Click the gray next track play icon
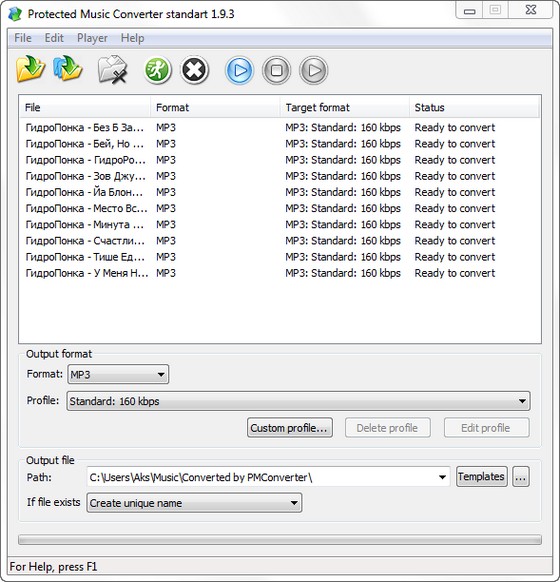Image resolution: width=560 pixels, height=582 pixels. (314, 70)
